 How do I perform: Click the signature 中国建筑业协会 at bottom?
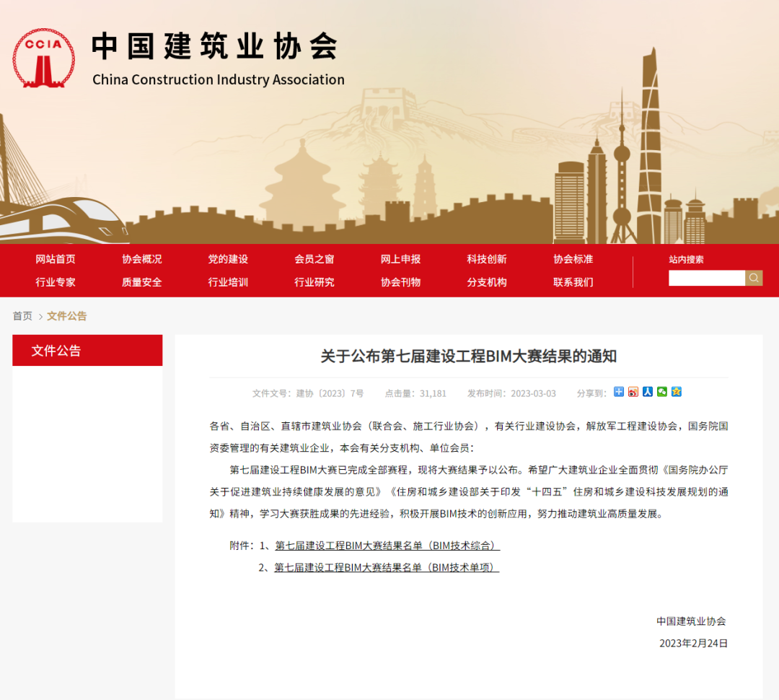[x=691, y=621]
